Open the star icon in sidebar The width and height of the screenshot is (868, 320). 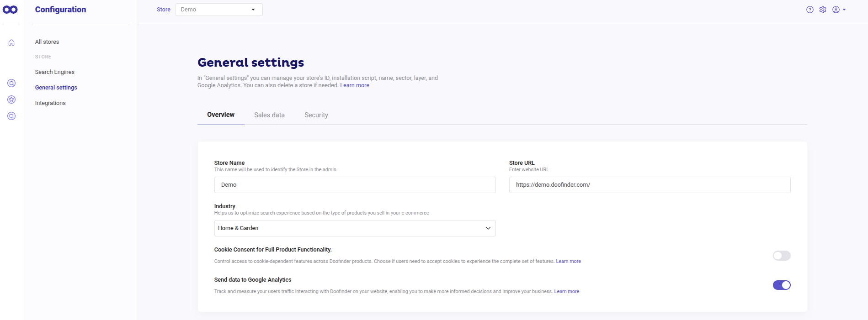[x=11, y=100]
